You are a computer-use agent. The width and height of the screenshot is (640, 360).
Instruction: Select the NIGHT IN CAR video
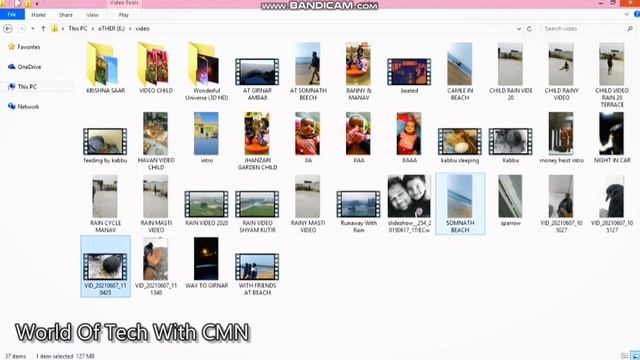612,138
